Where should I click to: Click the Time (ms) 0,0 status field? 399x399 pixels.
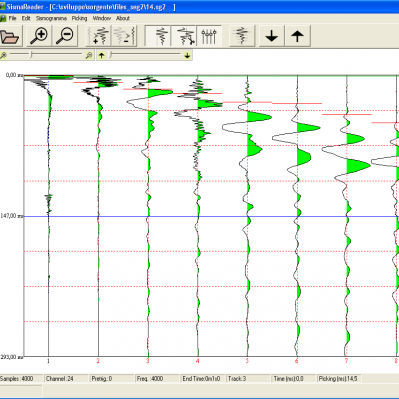pos(294,379)
